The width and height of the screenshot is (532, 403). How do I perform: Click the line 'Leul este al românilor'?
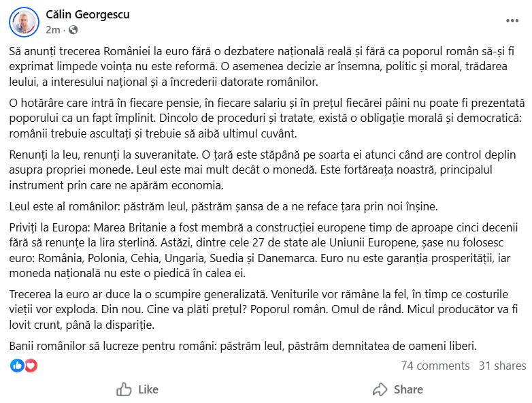(x=224, y=206)
